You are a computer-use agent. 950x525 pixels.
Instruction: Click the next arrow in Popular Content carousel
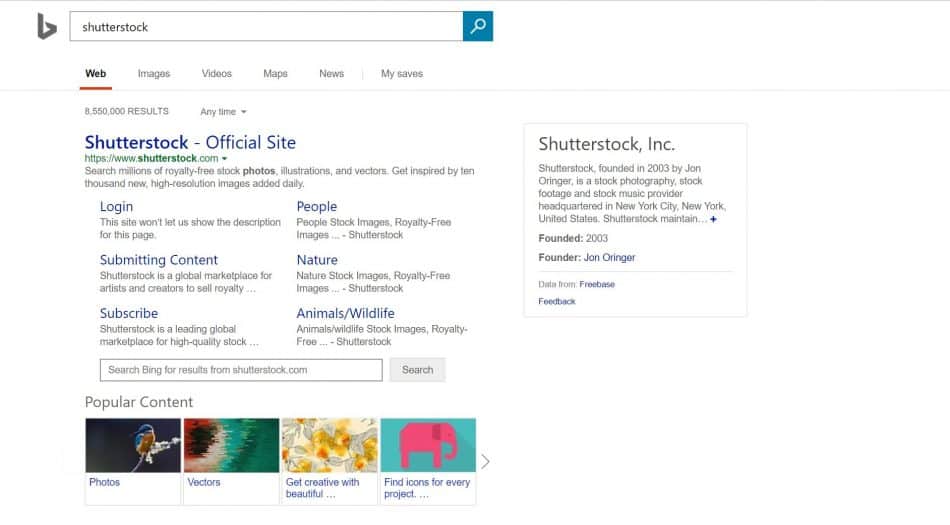click(485, 462)
